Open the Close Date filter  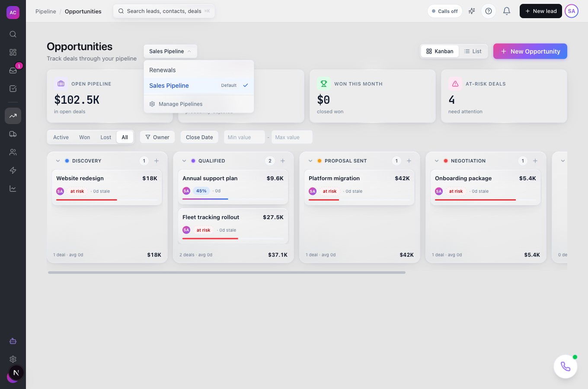[x=199, y=137]
